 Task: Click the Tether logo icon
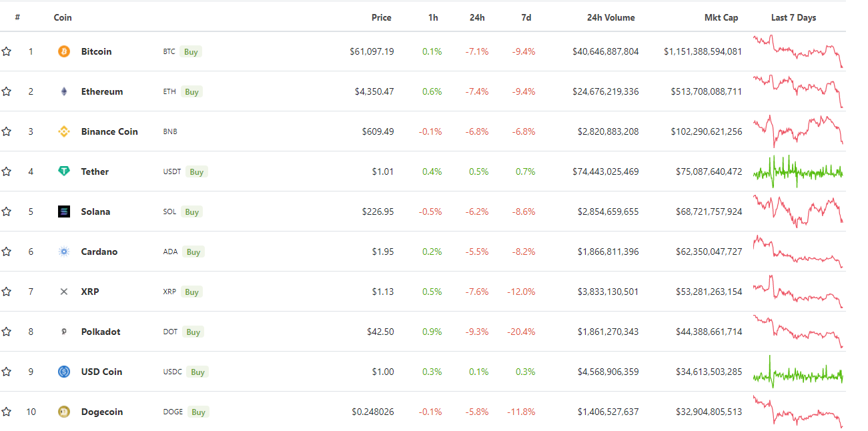point(64,171)
